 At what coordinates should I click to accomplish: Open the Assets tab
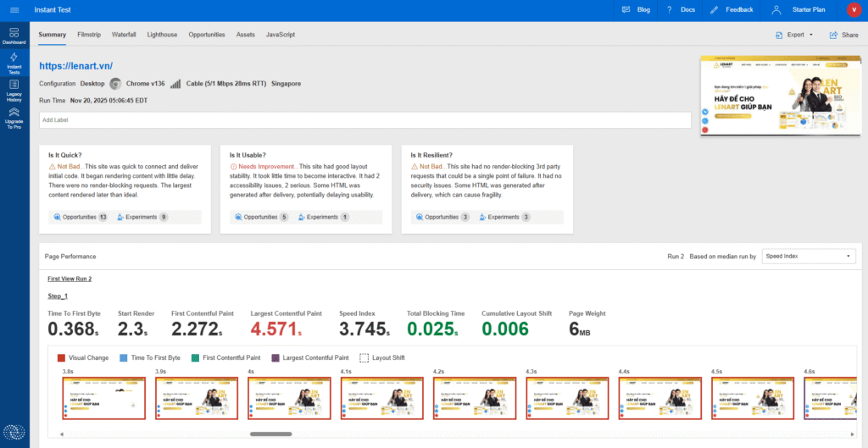[245, 34]
